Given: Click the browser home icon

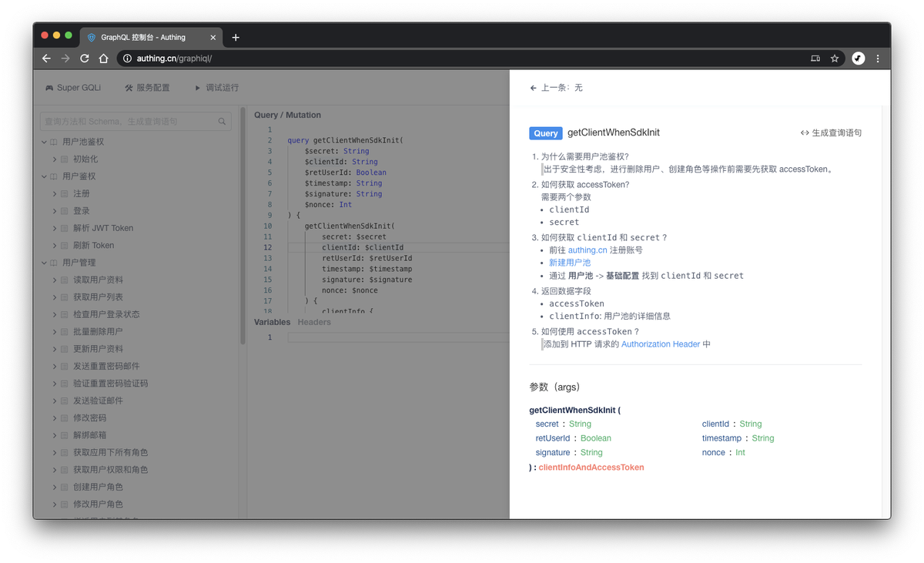Looking at the screenshot, I should tap(104, 59).
